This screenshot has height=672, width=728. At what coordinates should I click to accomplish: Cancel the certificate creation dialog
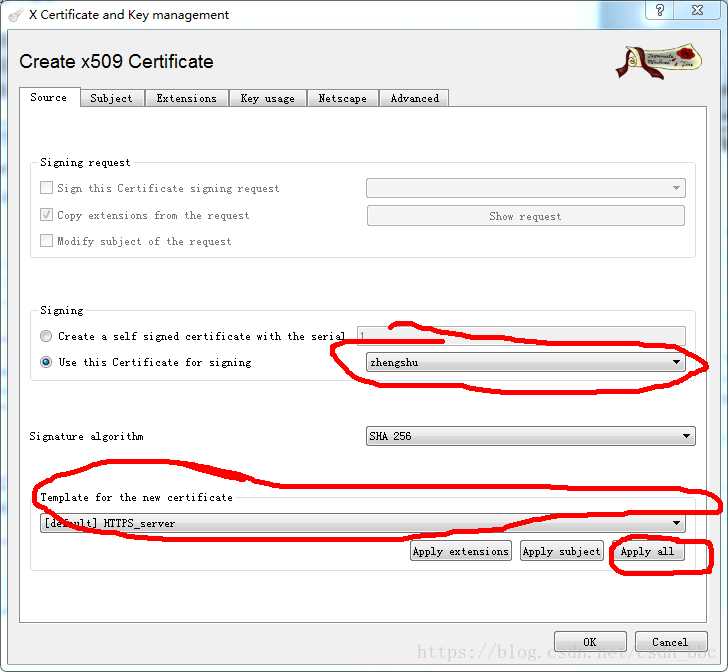tap(670, 642)
